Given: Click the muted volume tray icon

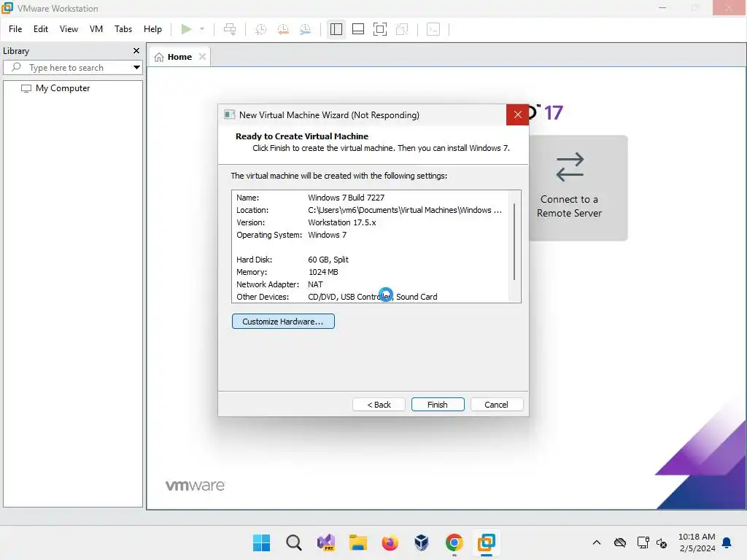Looking at the screenshot, I should point(661,542).
